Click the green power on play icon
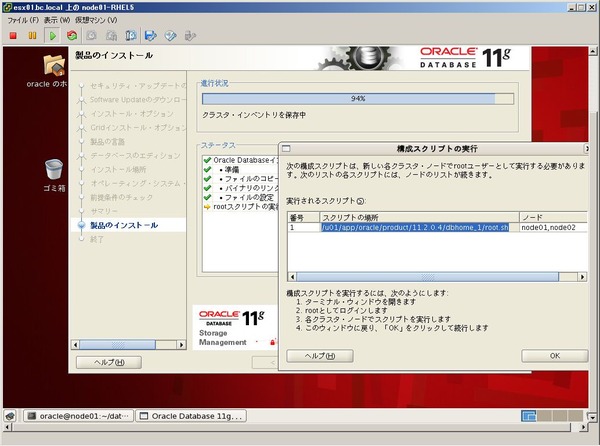 tap(52, 36)
